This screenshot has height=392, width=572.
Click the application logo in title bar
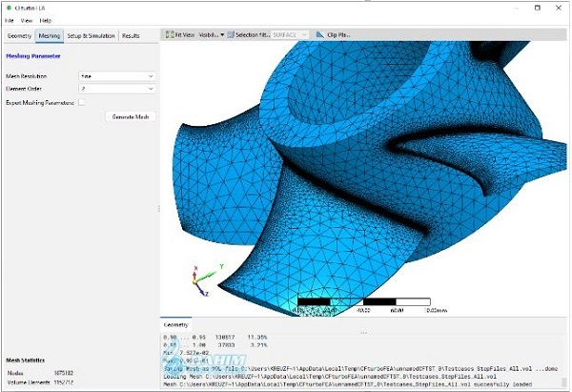[x=10, y=8]
